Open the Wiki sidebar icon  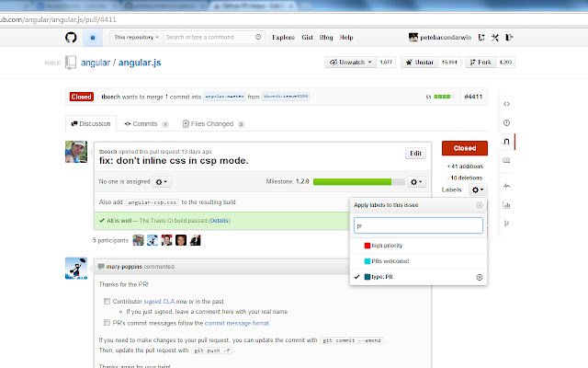[506, 160]
